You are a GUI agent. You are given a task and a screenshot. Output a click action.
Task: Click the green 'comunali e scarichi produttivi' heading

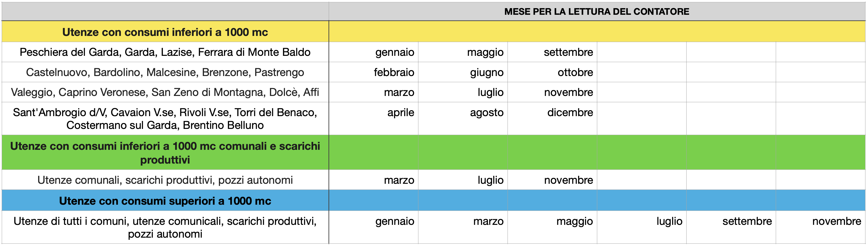coord(165,153)
